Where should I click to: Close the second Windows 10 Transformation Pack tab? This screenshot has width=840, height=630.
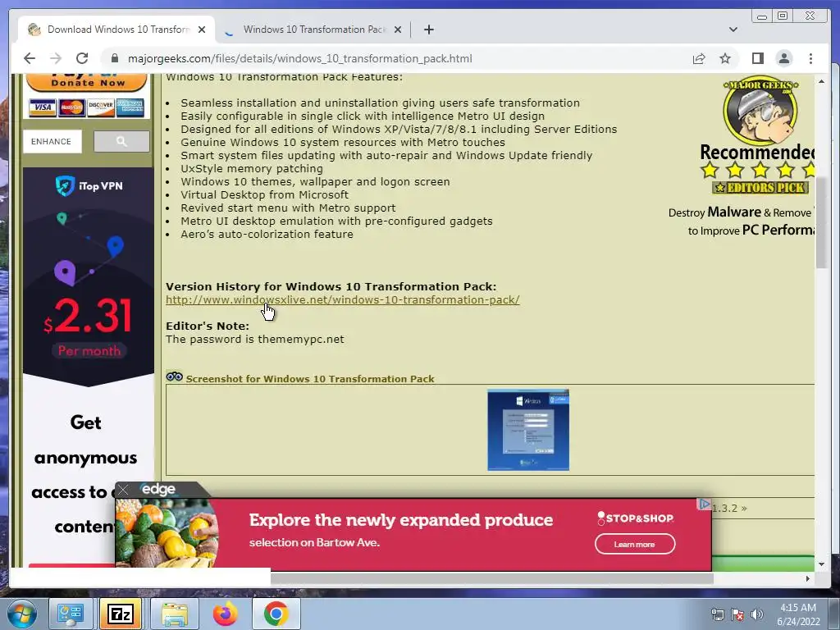(398, 30)
